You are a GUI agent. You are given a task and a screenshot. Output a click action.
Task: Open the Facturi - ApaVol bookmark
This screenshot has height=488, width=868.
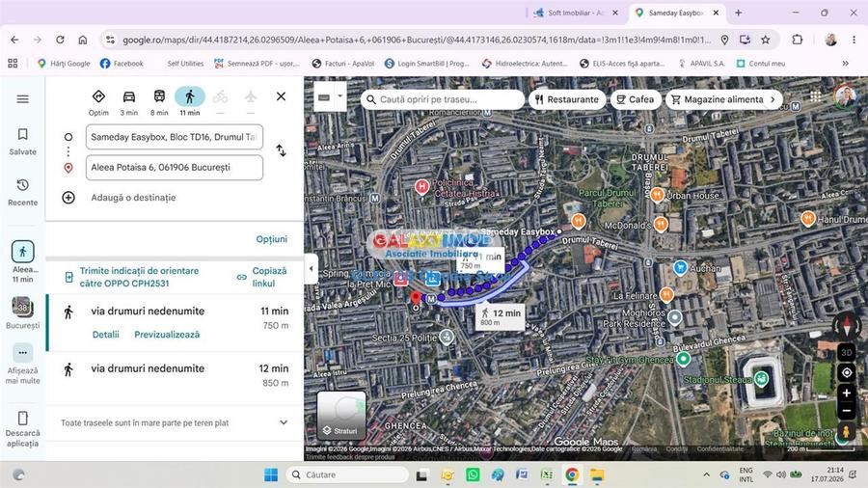(x=343, y=64)
